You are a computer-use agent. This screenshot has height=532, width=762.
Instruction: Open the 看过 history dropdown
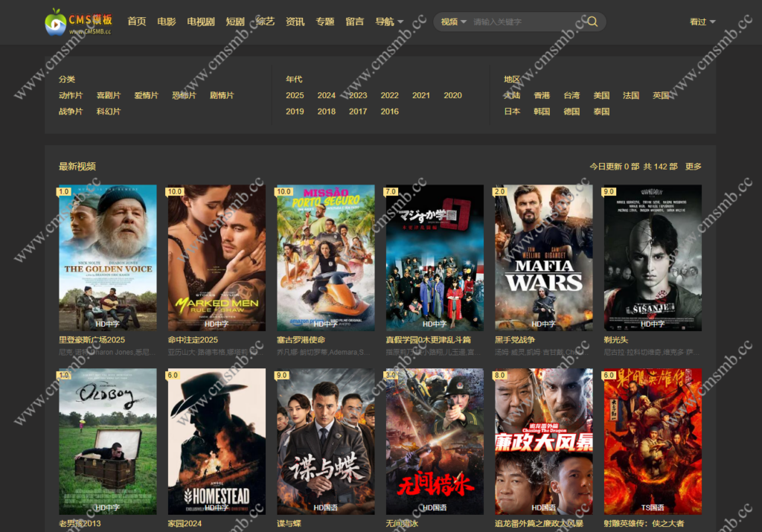click(x=702, y=22)
